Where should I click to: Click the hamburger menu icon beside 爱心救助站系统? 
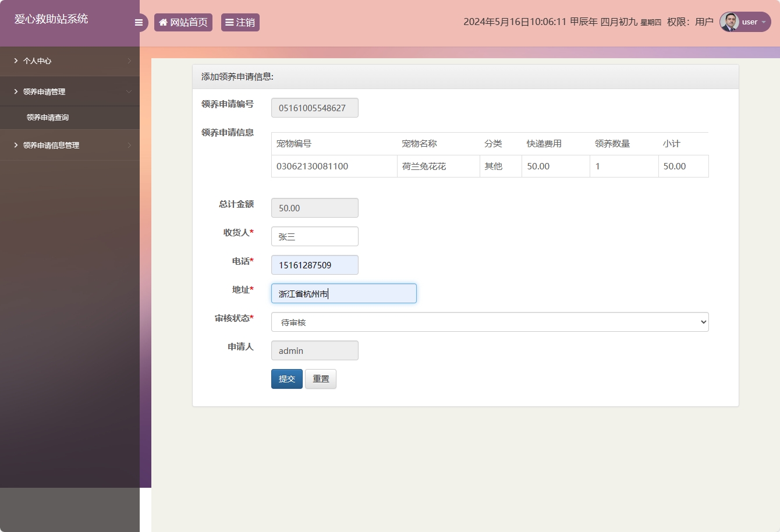(x=139, y=22)
